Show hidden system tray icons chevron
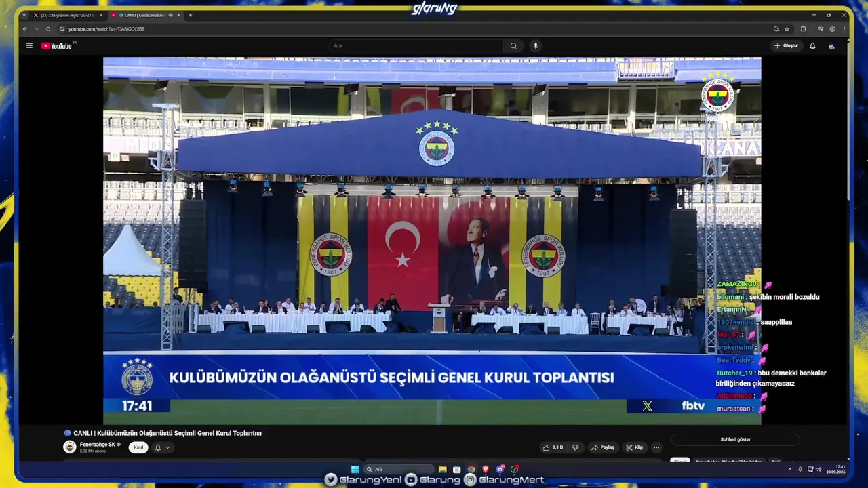This screenshot has height=488, width=868. click(x=789, y=469)
